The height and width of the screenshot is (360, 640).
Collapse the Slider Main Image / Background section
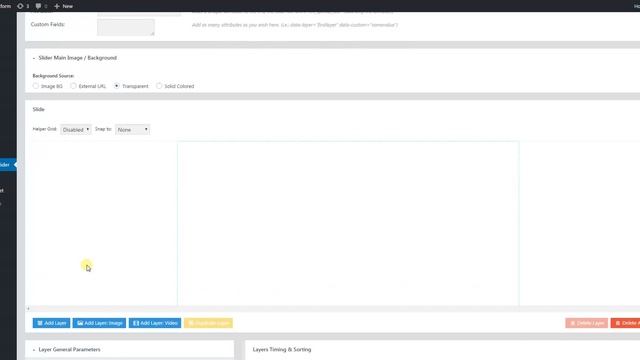34,58
